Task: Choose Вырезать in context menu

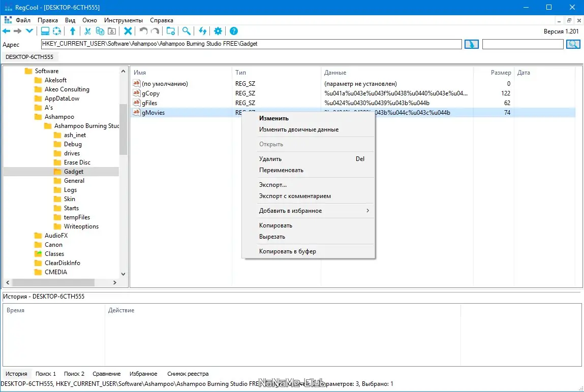Action: (x=308, y=237)
